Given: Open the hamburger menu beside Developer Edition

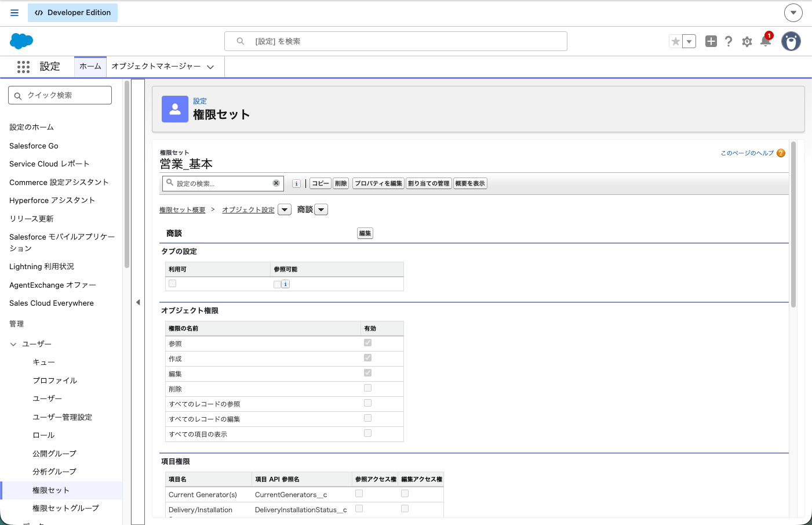Looking at the screenshot, I should coord(14,13).
